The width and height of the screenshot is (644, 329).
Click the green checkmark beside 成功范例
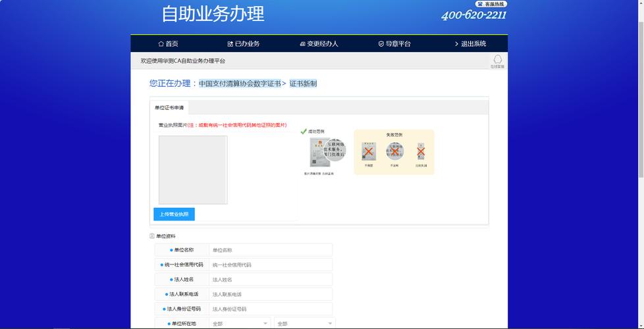pos(304,132)
